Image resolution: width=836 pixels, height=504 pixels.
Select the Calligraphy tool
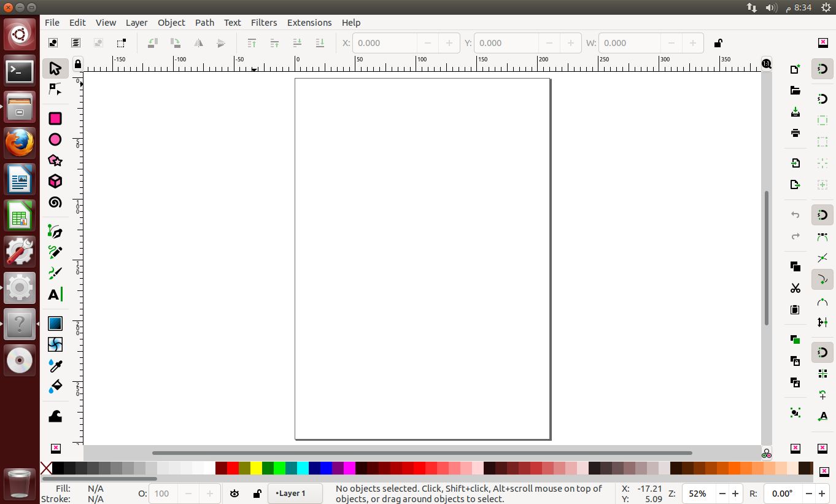click(x=55, y=273)
